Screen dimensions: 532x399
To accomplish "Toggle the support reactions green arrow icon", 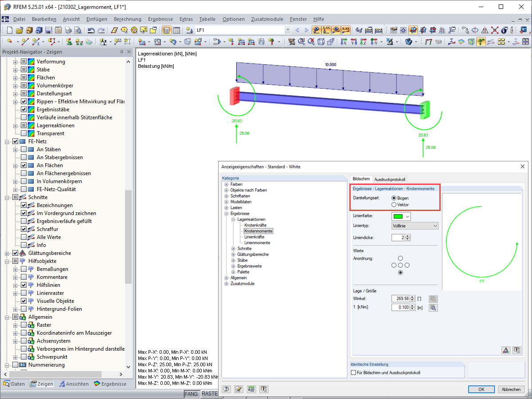I will click(480, 41).
